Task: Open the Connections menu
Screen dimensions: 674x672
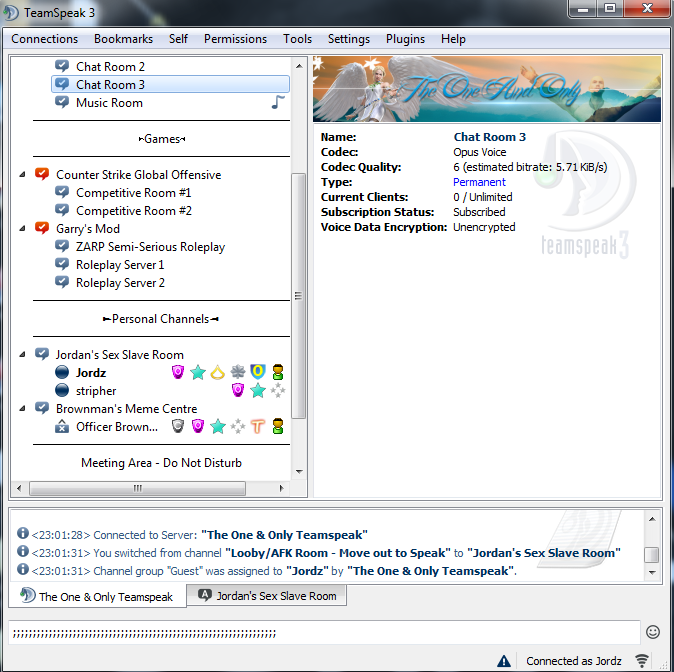Action: 45,39
